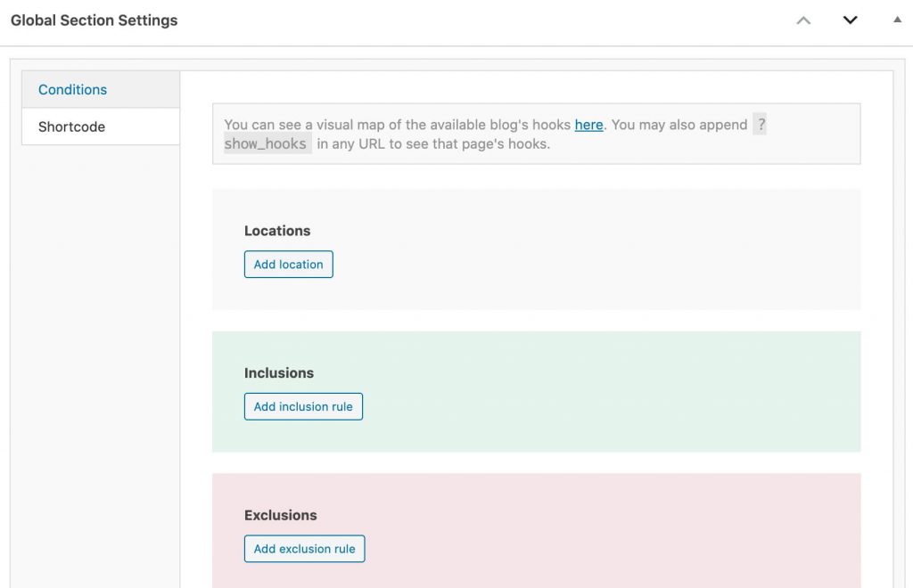Screen dimensions: 913x588
Task: Click the Add location button
Action: [288, 264]
